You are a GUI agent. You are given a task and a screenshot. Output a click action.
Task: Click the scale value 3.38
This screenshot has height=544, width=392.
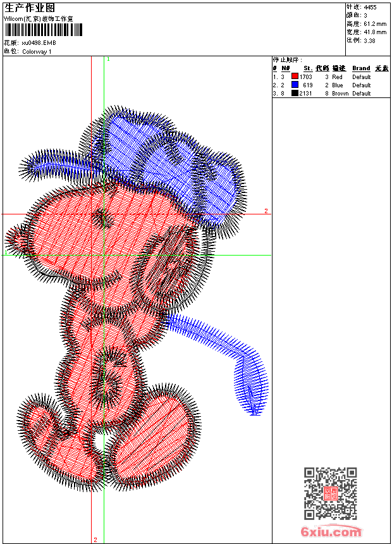pos(369,40)
